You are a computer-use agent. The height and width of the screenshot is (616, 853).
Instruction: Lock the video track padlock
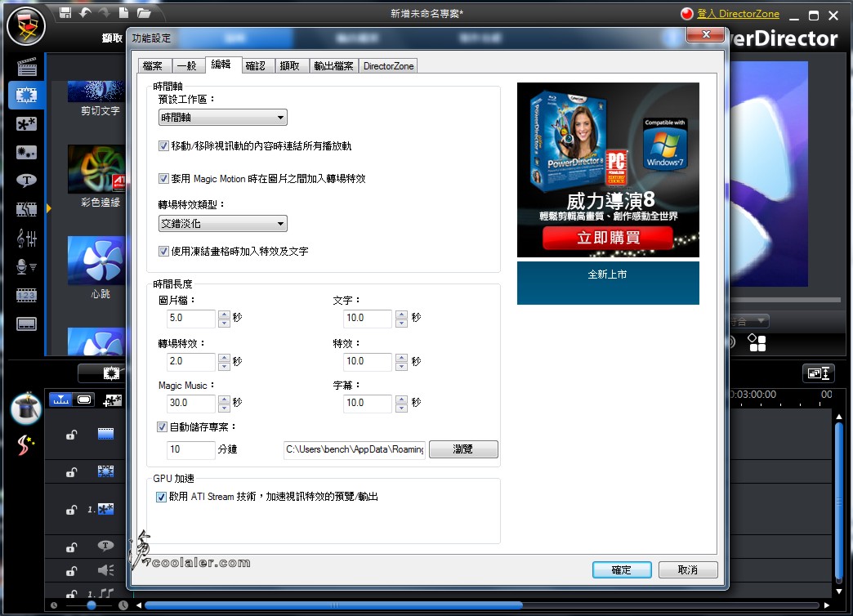(x=71, y=435)
